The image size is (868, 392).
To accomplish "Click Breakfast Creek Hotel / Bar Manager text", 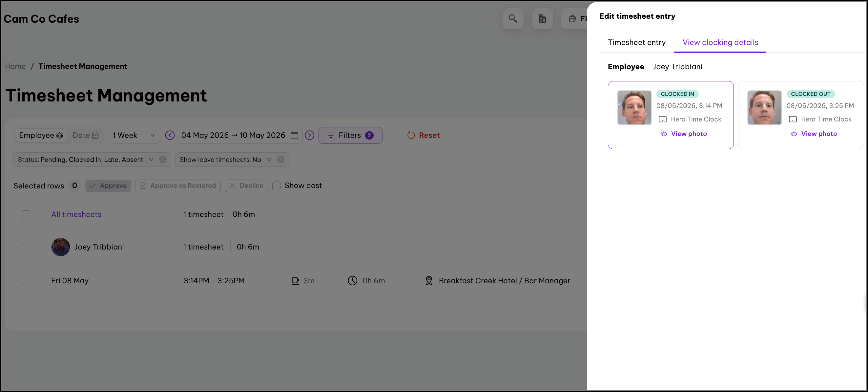I will click(x=504, y=281).
